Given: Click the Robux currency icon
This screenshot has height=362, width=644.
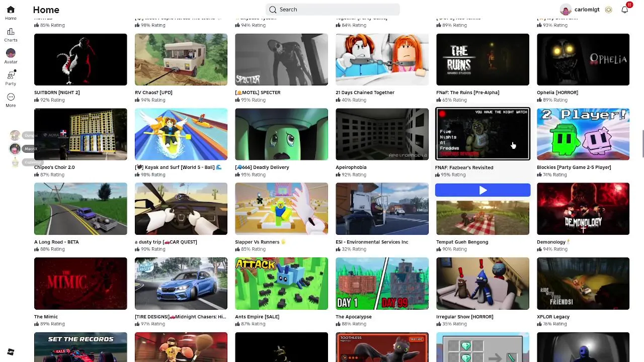Looking at the screenshot, I should (x=608, y=10).
